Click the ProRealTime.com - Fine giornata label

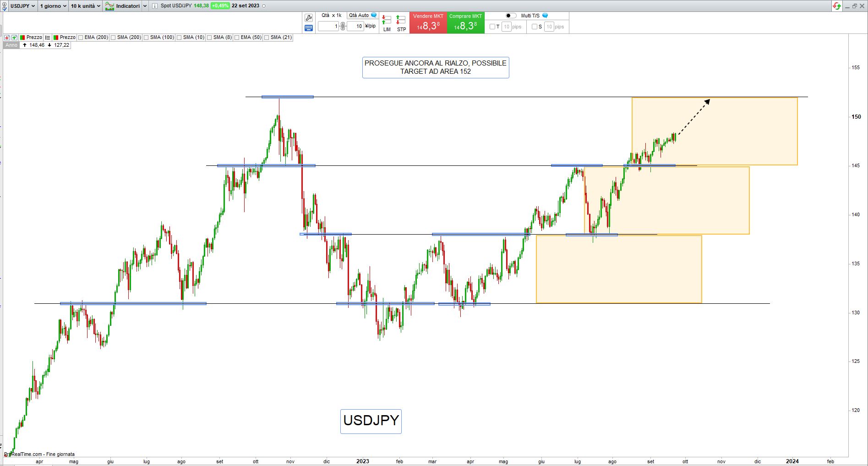[39, 454]
